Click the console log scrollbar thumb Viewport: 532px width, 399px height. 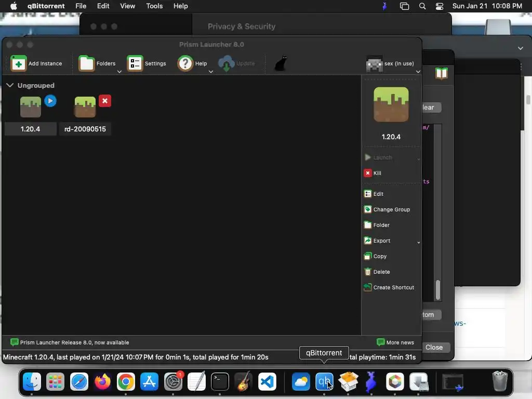(x=438, y=290)
